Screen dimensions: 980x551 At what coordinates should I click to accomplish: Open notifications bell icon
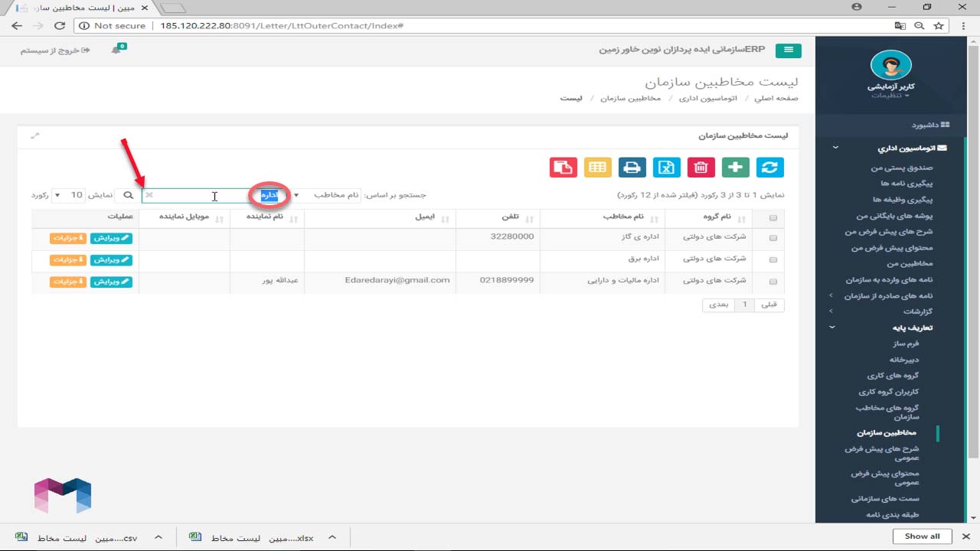[116, 51]
